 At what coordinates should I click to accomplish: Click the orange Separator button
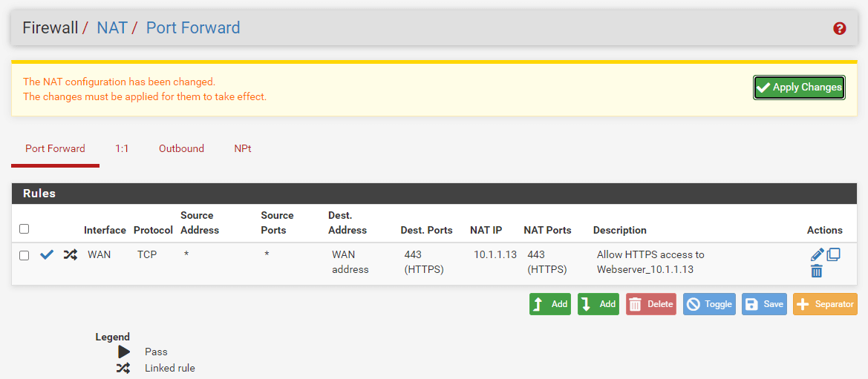tap(825, 304)
